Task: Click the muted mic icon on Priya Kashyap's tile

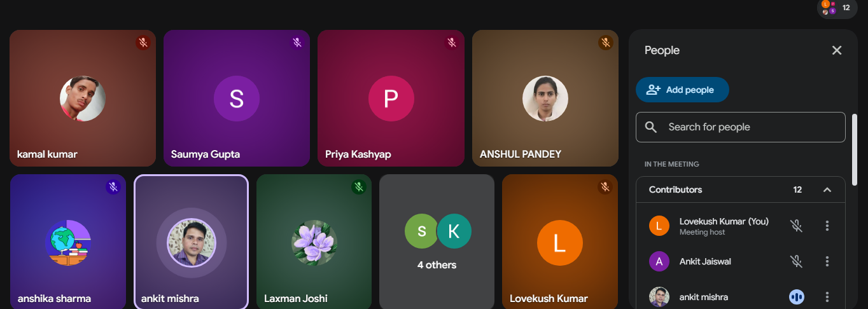Action: (451, 43)
